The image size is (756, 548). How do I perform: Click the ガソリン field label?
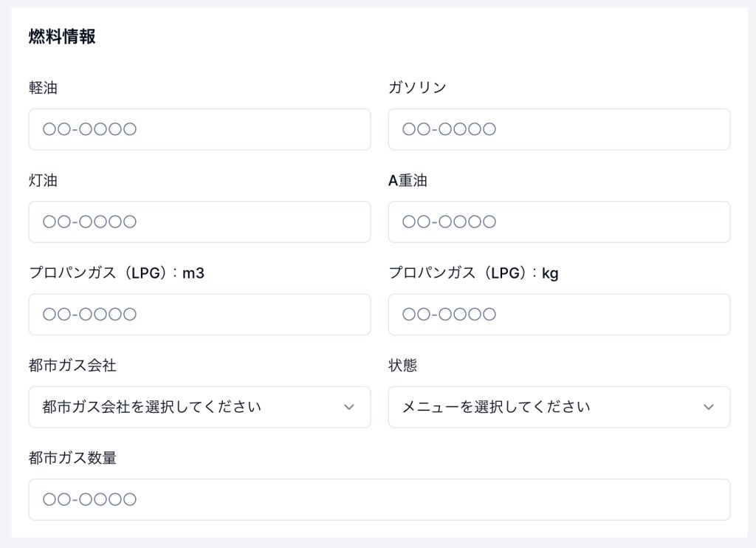pos(417,88)
